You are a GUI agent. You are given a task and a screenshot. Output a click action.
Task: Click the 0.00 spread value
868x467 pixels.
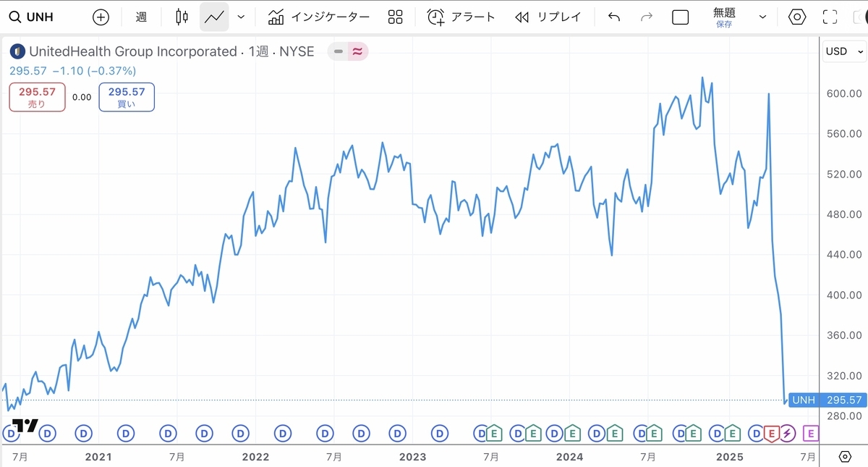click(82, 97)
